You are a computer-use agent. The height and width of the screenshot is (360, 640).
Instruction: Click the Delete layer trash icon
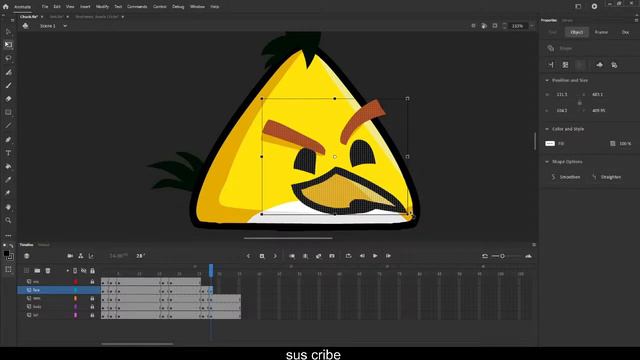[48, 271]
